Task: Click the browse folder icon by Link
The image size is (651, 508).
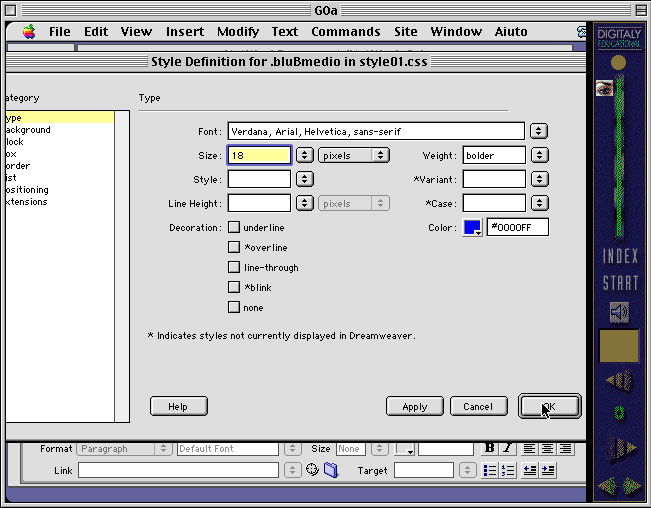Action: (331, 470)
